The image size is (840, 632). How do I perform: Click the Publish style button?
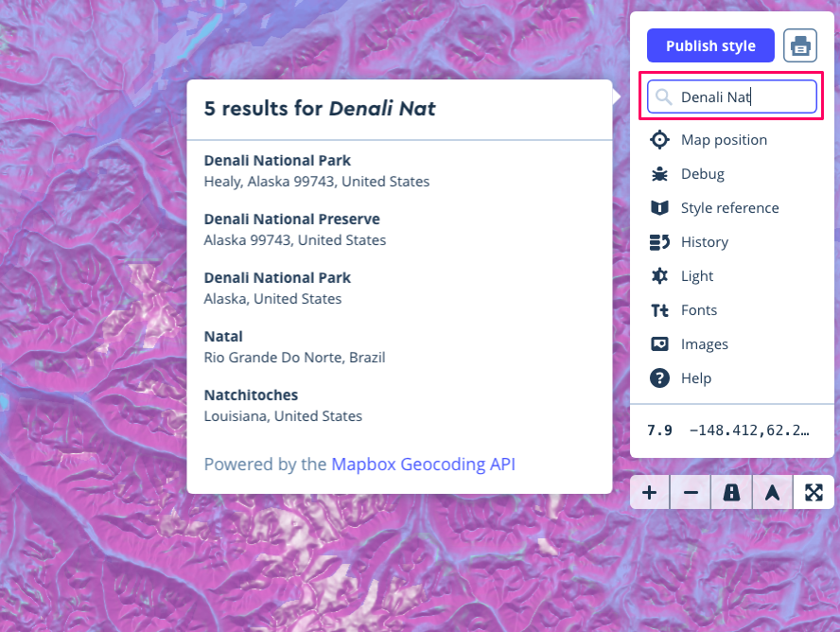coord(710,44)
